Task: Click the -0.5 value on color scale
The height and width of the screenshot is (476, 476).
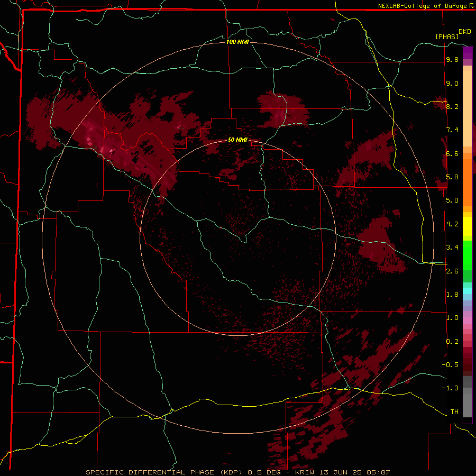Action: (x=450, y=365)
